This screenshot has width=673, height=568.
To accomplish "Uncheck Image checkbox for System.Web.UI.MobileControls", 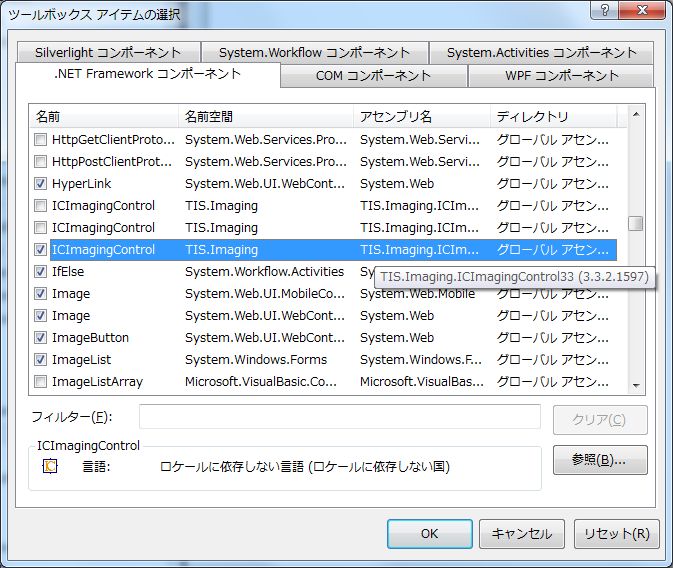I will point(40,294).
